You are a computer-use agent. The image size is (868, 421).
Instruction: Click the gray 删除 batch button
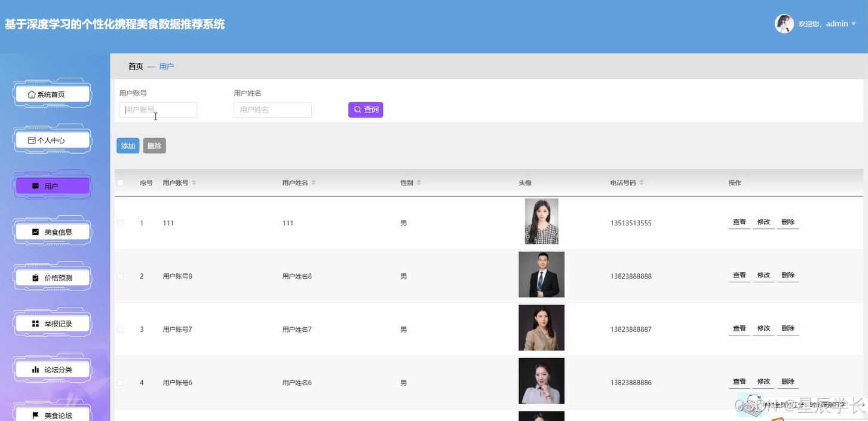pyautogui.click(x=155, y=146)
